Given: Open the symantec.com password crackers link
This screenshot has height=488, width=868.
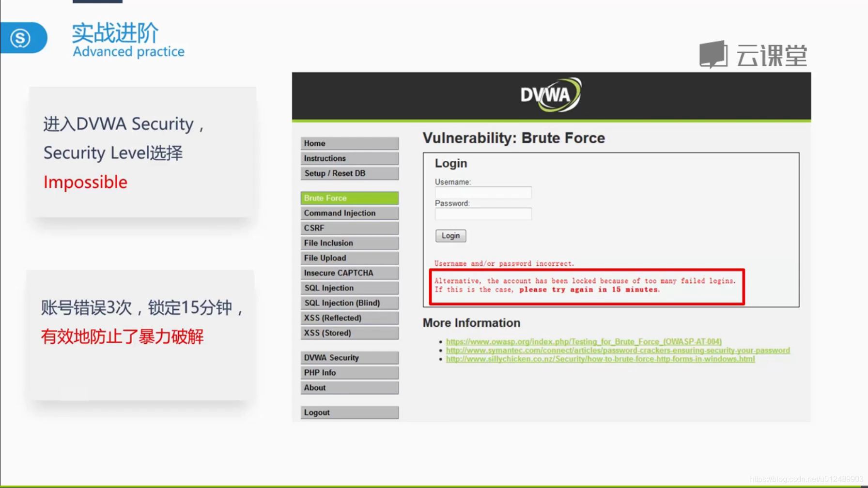Looking at the screenshot, I should pos(618,350).
